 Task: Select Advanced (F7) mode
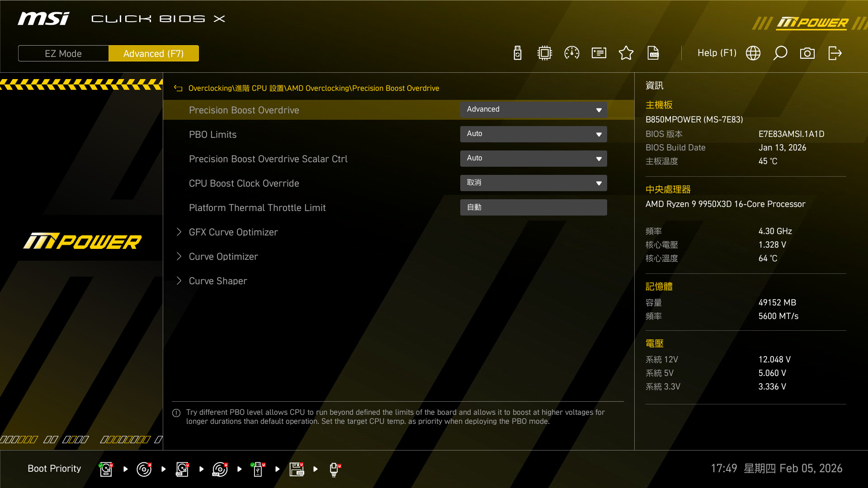tap(154, 53)
